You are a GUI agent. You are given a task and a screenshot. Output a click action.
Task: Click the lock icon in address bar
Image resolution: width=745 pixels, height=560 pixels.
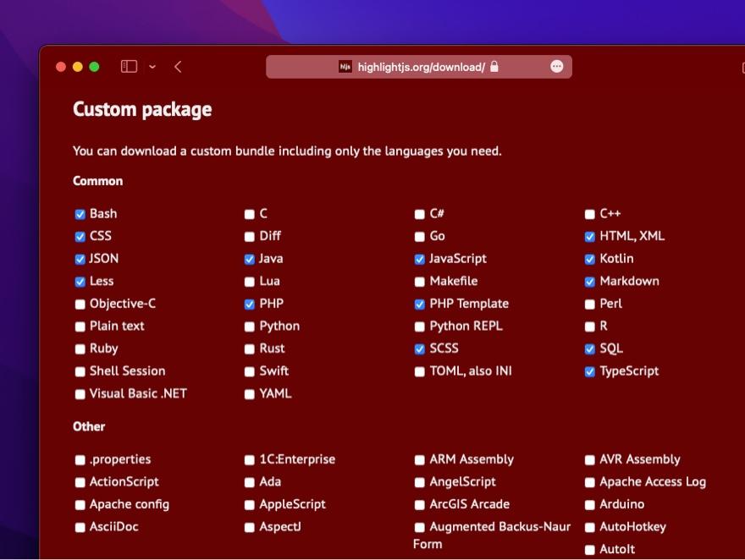(494, 67)
